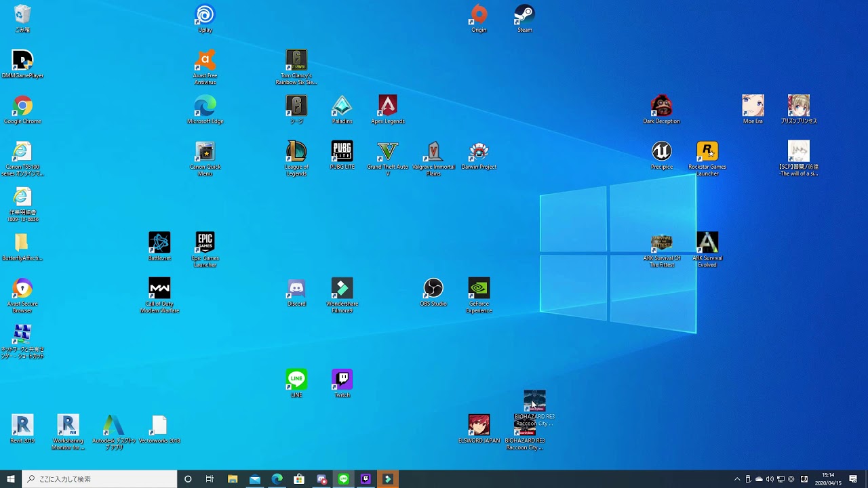This screenshot has height=488, width=868.
Task: Open Cortana from the taskbar
Action: (188, 479)
